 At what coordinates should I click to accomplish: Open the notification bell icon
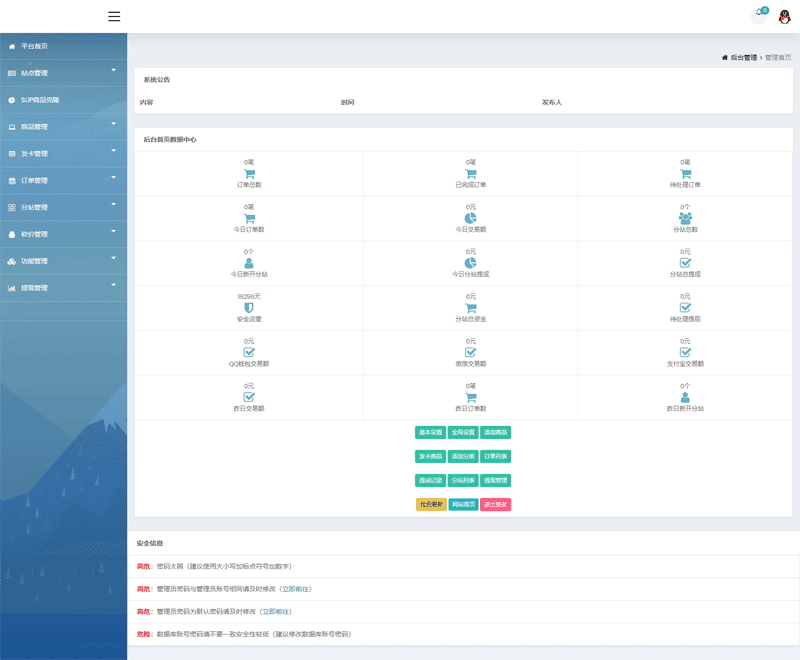click(x=759, y=16)
